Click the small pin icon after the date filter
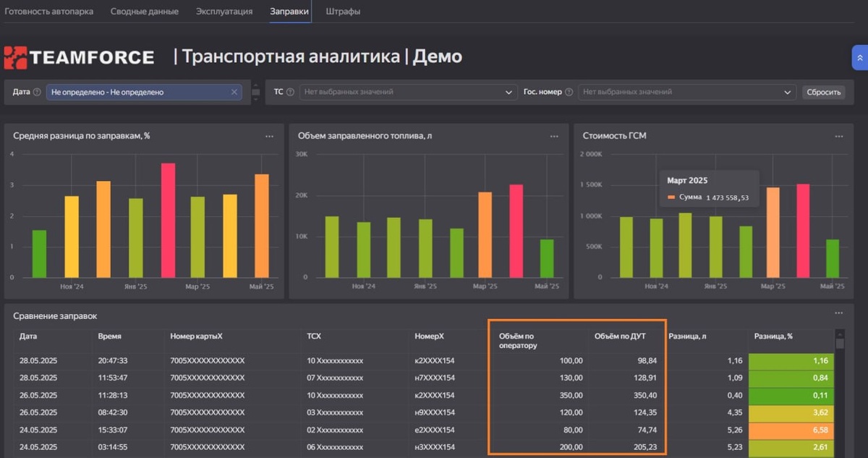 255,92
